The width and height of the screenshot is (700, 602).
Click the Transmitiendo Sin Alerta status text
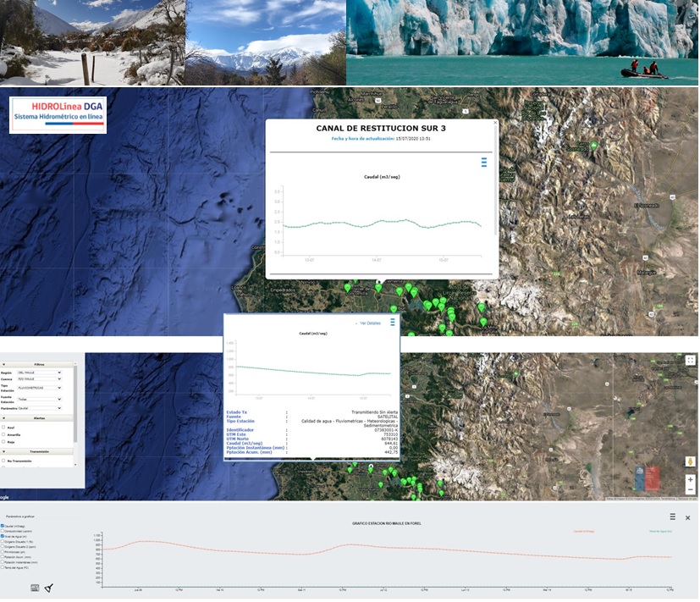375,412
